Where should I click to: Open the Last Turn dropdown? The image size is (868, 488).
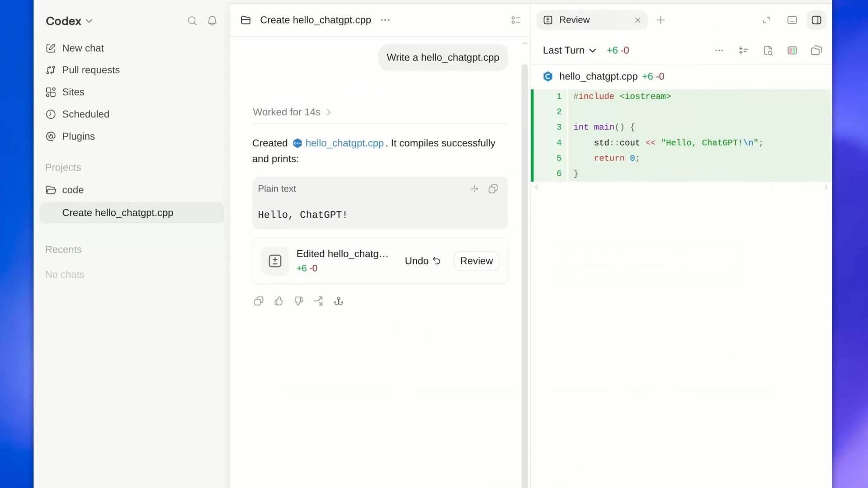click(x=569, y=51)
